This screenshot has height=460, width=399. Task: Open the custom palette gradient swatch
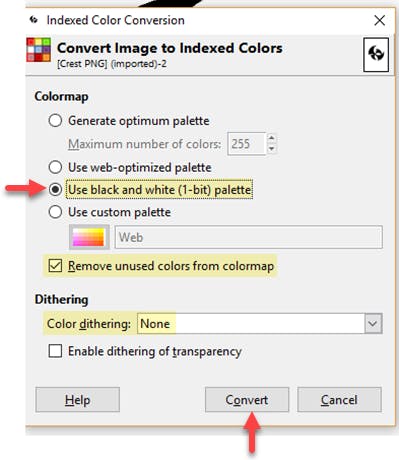coord(89,237)
